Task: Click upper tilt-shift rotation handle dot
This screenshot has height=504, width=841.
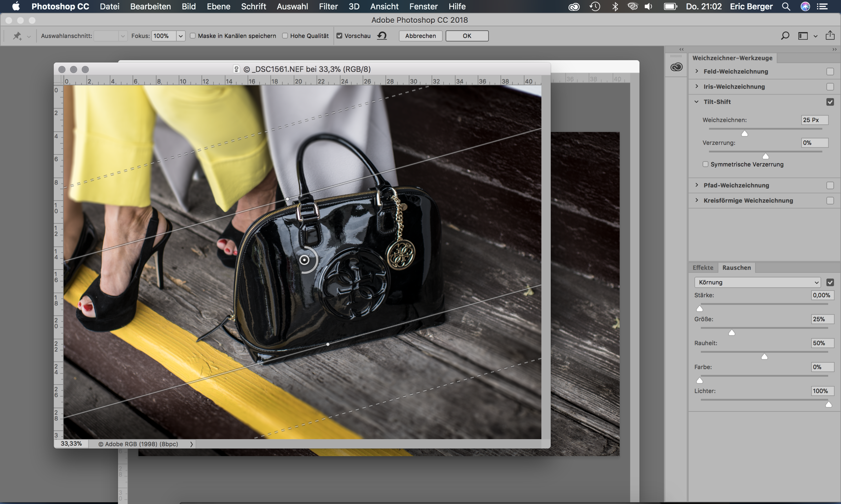Action: 288,199
